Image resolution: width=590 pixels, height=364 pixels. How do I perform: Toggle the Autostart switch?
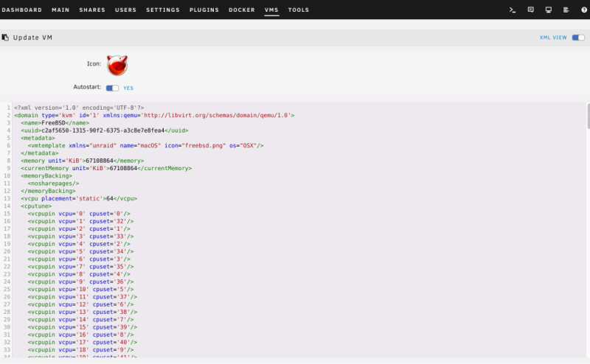click(x=112, y=88)
